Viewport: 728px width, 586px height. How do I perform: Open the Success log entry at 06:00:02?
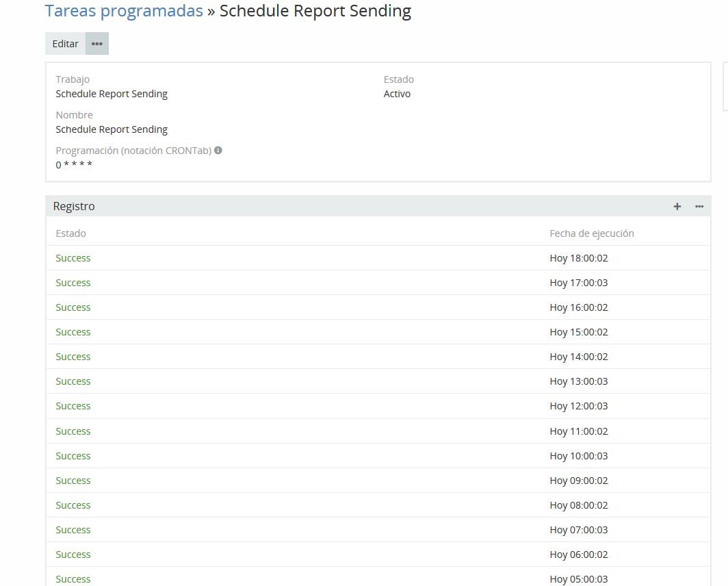coord(73,555)
